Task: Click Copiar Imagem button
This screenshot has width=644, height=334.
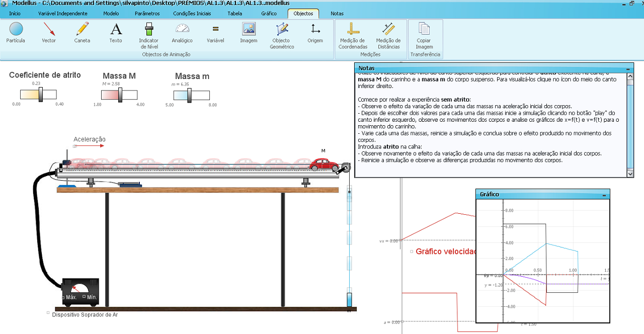Action: click(424, 35)
